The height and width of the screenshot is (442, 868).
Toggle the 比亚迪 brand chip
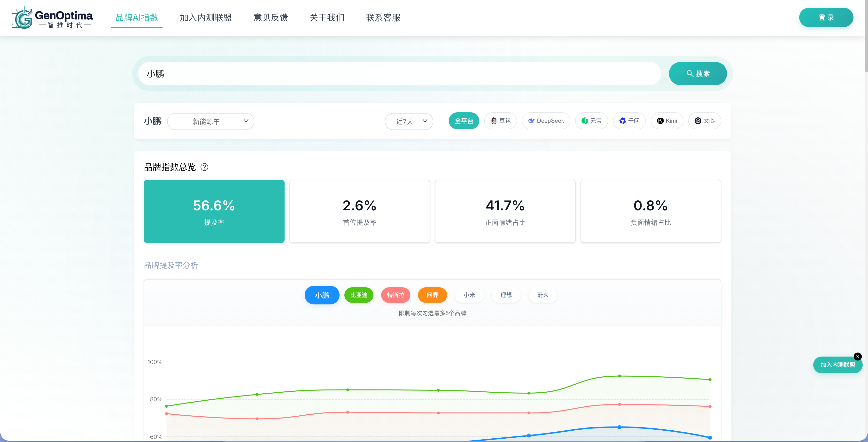click(358, 295)
